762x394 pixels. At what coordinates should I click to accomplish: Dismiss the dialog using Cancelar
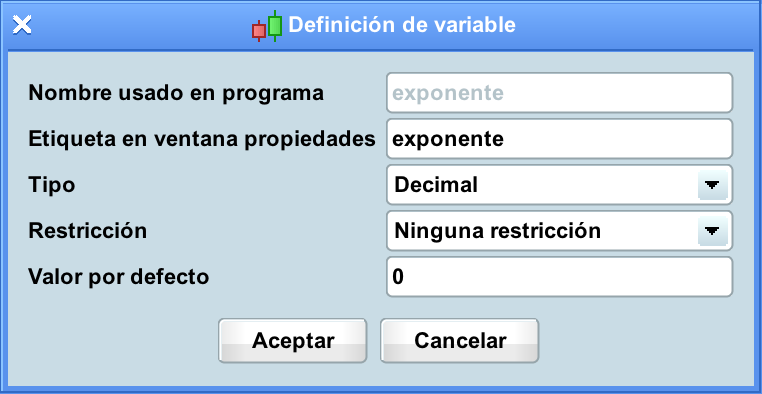point(460,341)
